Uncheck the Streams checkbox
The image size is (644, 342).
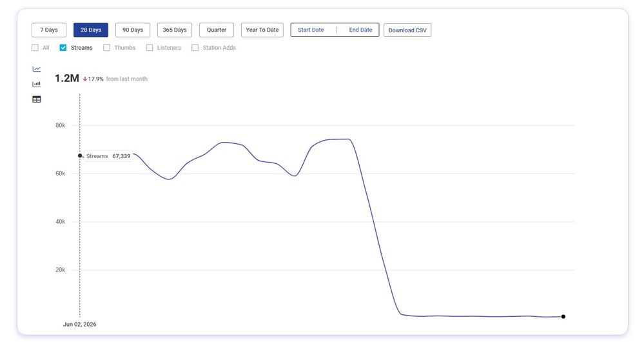tap(63, 48)
